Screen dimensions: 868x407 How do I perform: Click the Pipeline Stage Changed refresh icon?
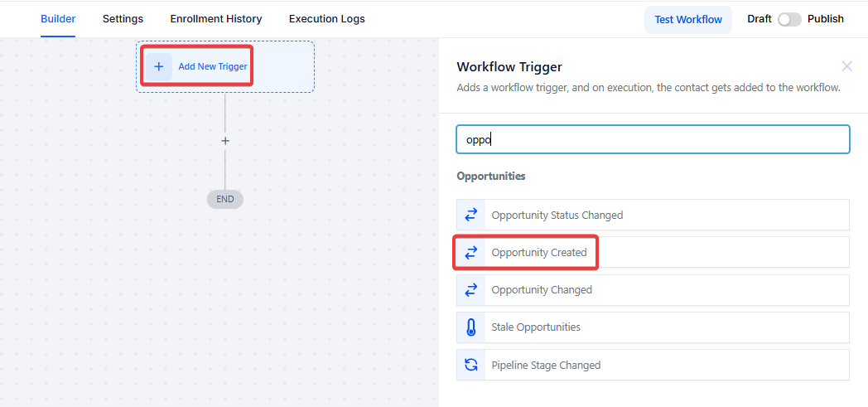[x=471, y=365]
